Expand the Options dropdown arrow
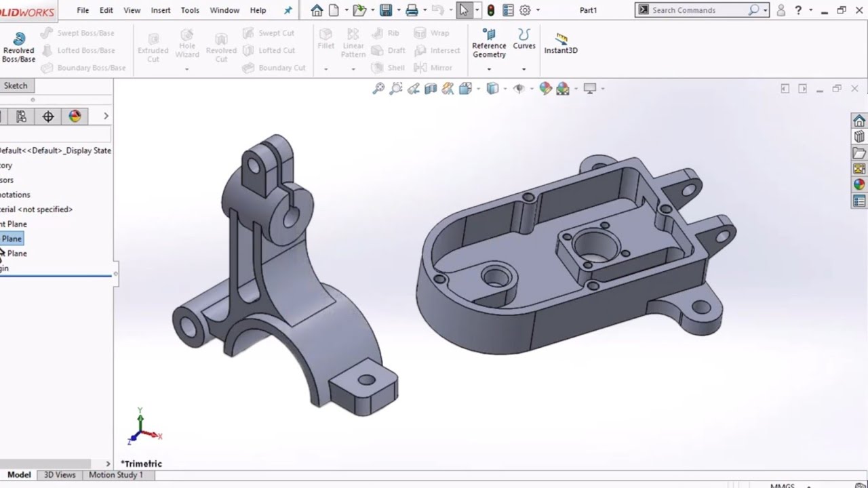Viewport: 868px width, 488px height. click(x=538, y=10)
